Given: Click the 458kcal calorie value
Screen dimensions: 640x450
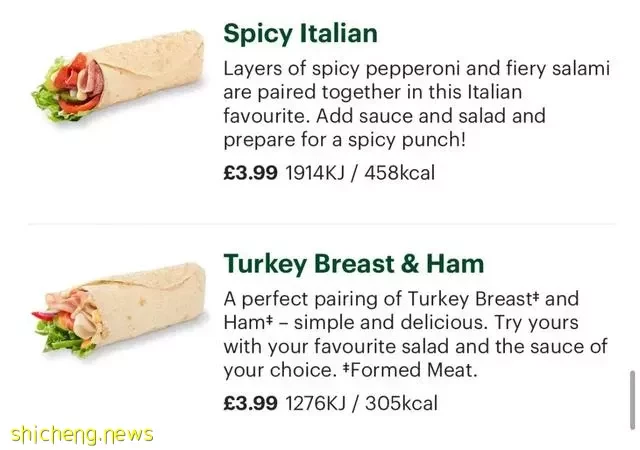Looking at the screenshot, I should click(x=400, y=173).
